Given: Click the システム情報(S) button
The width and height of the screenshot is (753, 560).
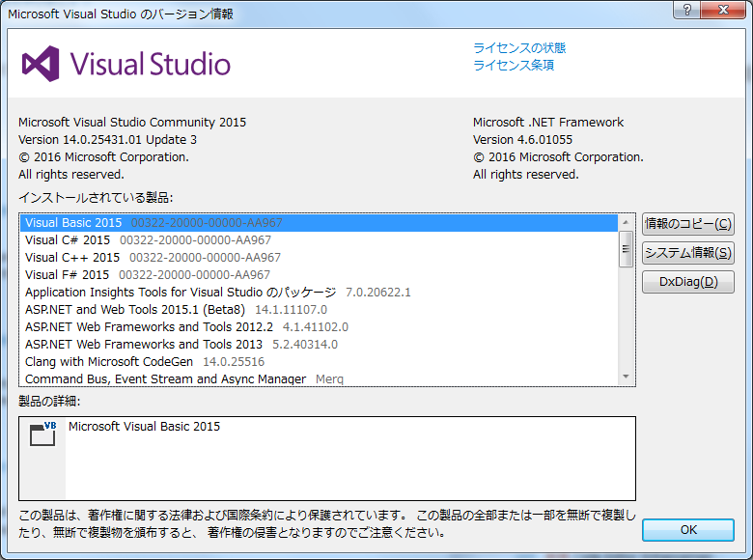Looking at the screenshot, I should [687, 253].
